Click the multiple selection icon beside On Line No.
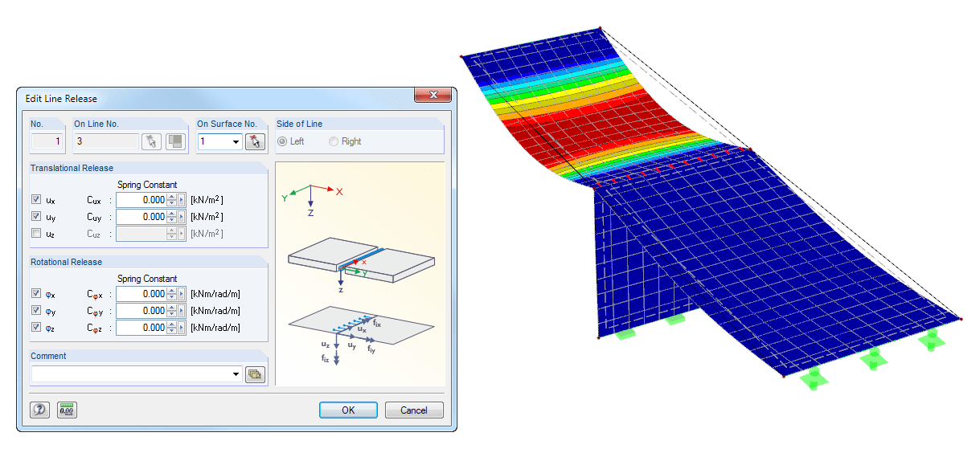Viewport: 980px width, 457px height. click(176, 141)
